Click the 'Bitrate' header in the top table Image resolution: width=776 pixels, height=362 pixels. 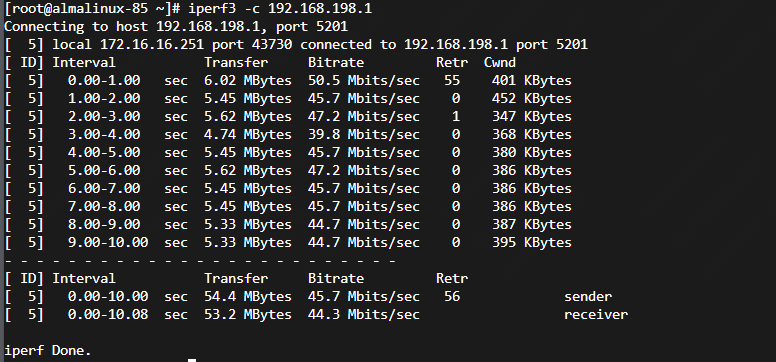click(x=336, y=62)
